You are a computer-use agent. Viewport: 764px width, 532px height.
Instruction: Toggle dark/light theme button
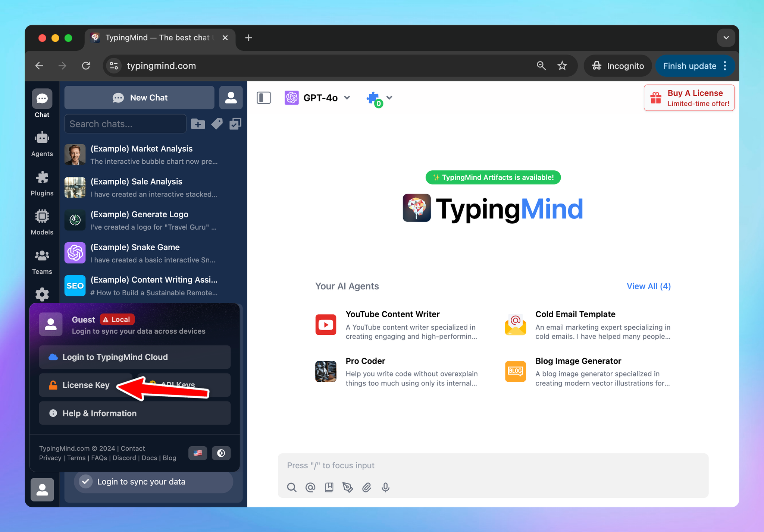click(221, 453)
